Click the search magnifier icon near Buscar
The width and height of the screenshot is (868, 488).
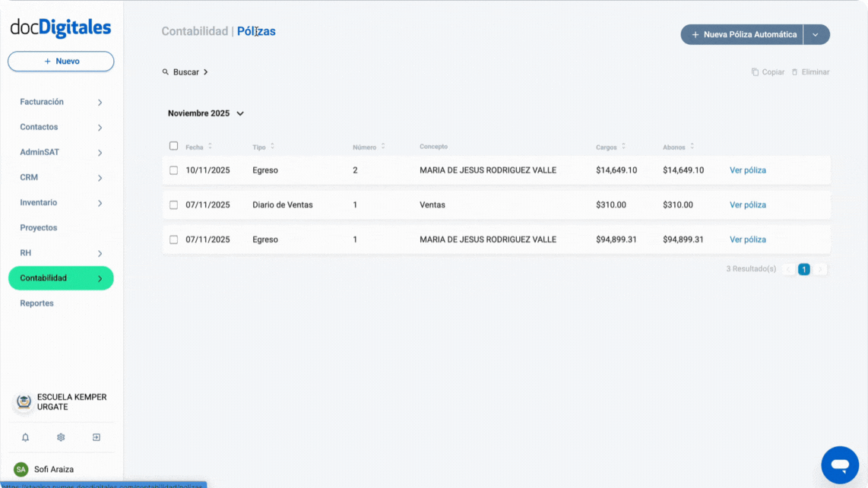click(x=166, y=71)
